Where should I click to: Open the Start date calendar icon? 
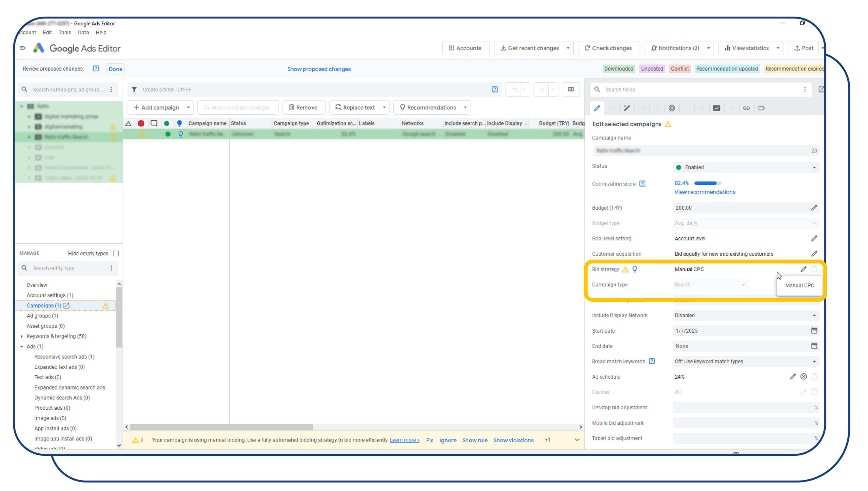tap(814, 331)
